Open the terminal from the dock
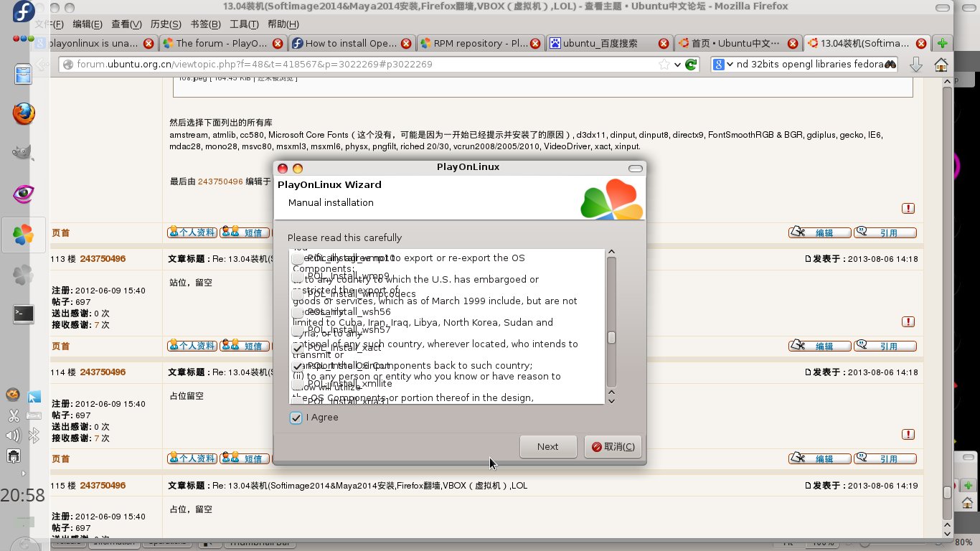Viewport: 980px width, 551px height. click(23, 314)
